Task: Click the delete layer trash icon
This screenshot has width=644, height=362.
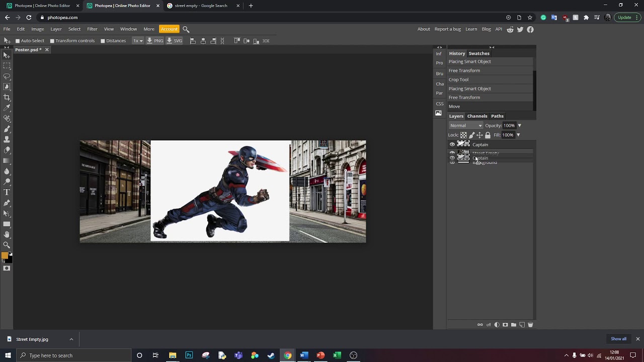Action: click(x=530, y=325)
